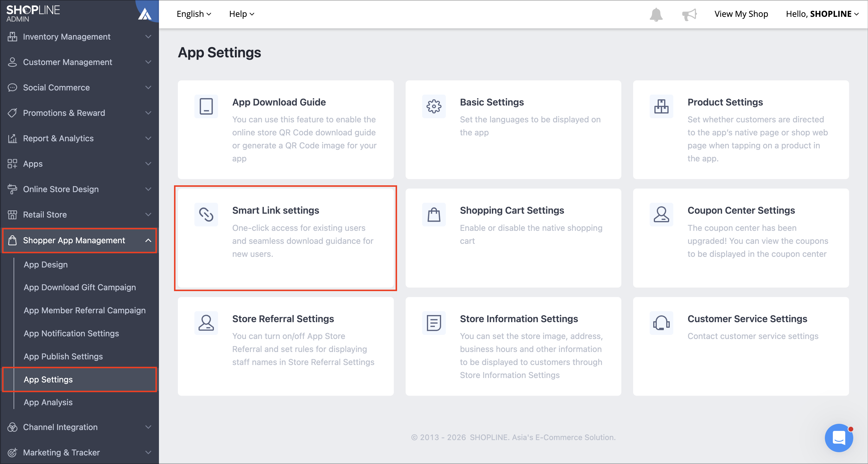Open App Member Referral Campaign
Viewport: 868px width, 464px height.
[x=84, y=310]
